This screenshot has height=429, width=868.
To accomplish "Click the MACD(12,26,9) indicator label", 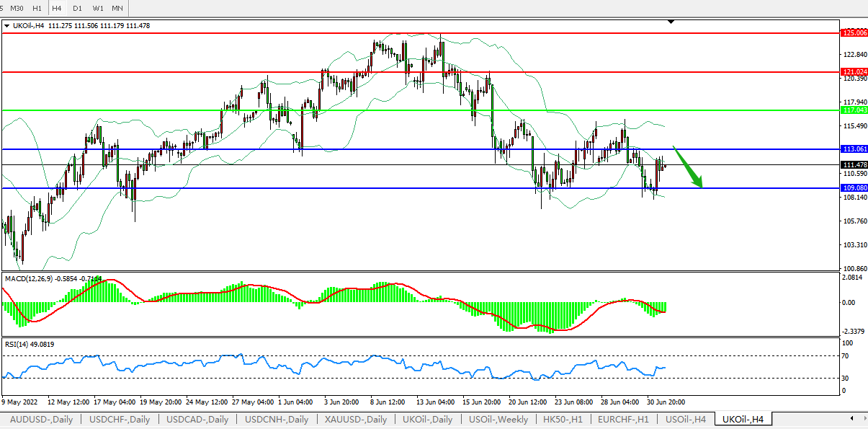I will [x=29, y=278].
